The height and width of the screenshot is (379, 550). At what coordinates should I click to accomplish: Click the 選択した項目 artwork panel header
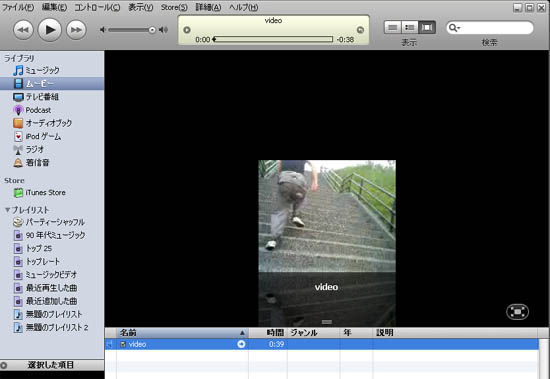(x=52, y=365)
